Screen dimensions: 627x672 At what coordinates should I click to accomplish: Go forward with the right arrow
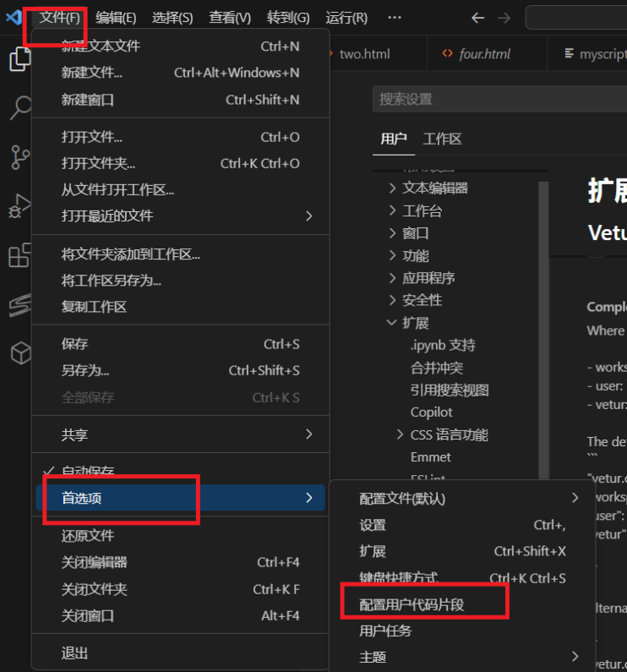click(x=504, y=18)
